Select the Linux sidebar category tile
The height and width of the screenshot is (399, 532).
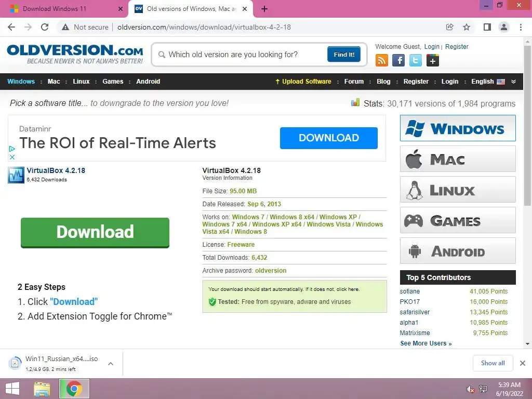(458, 189)
